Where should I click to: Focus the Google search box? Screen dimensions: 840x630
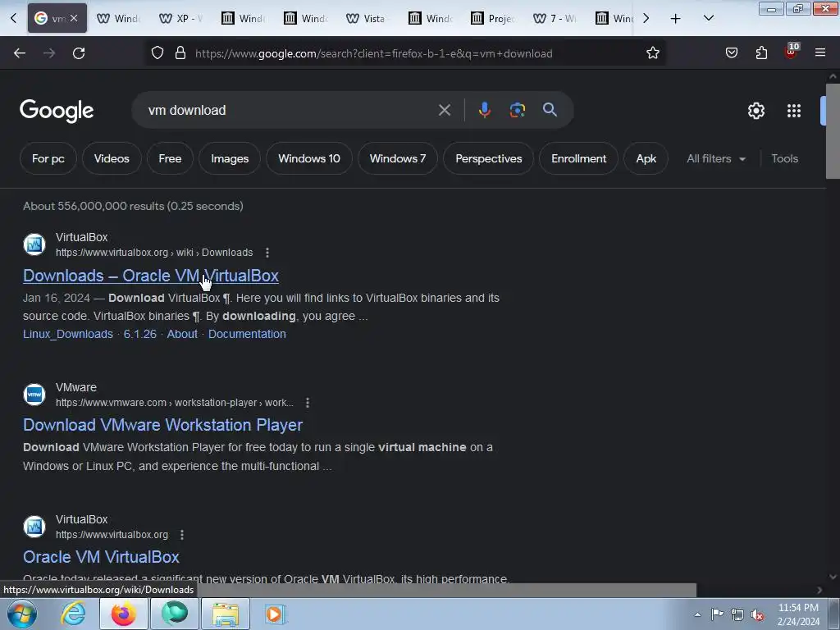(x=290, y=111)
